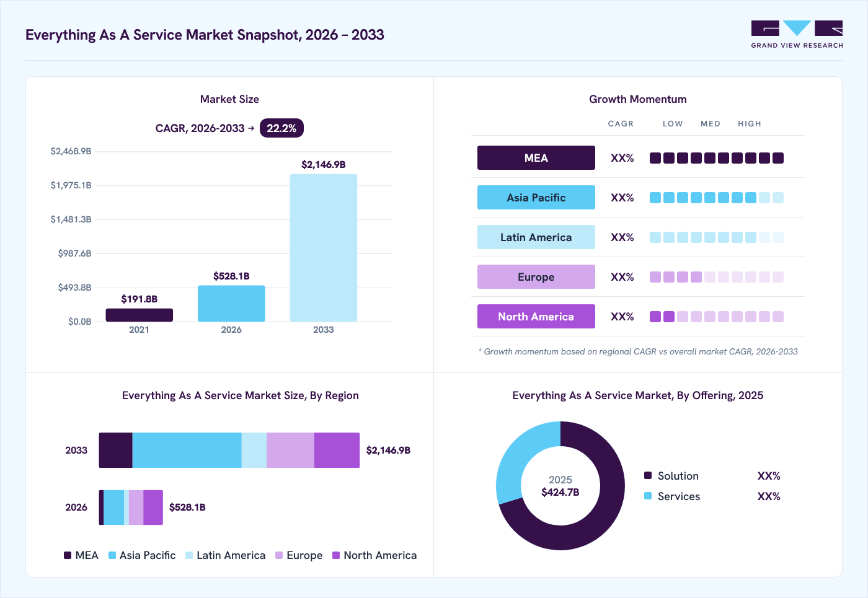Click the Services legend color swatch
The image size is (868, 598).
pos(648,496)
